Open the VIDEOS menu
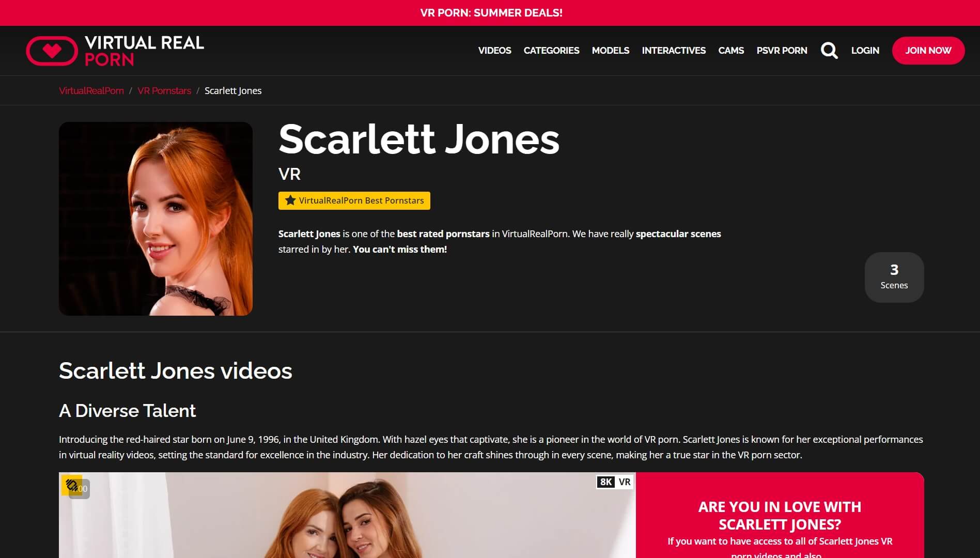 tap(494, 51)
